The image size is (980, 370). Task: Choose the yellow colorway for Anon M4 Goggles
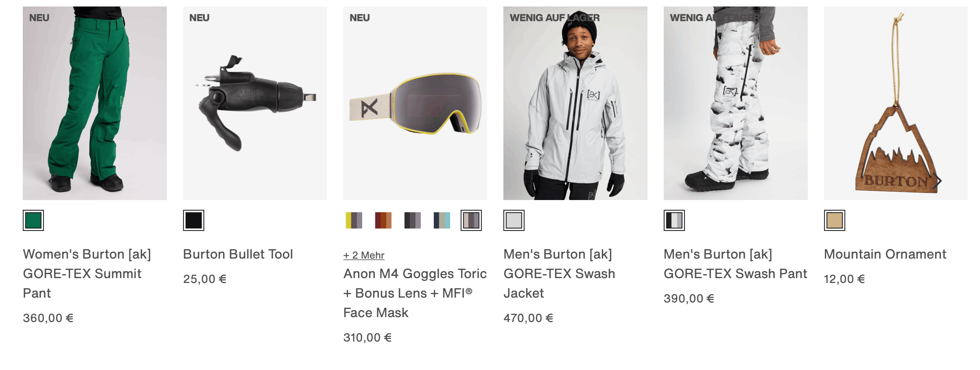coord(352,220)
